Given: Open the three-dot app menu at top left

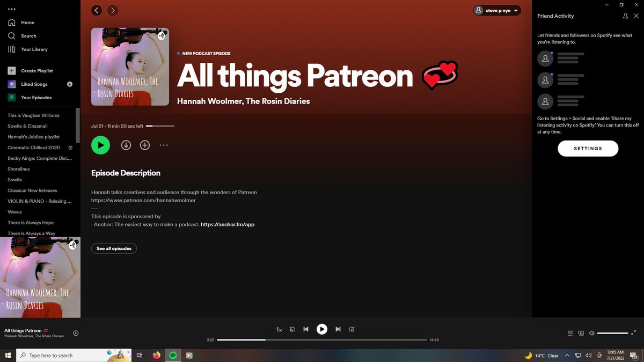Looking at the screenshot, I should tap(12, 9).
